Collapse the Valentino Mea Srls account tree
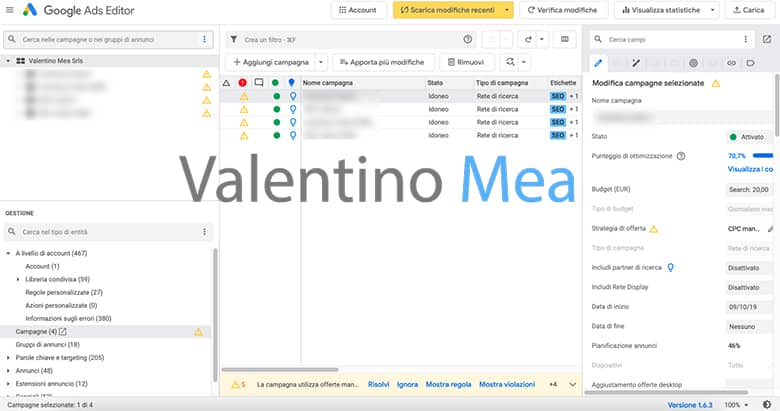Screen dimensions: 780x411 (x=8, y=61)
